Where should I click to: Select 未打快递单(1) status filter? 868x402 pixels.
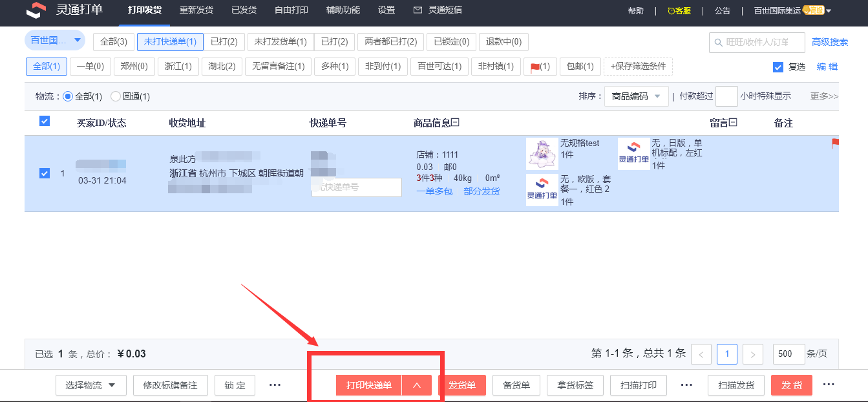[x=170, y=42]
